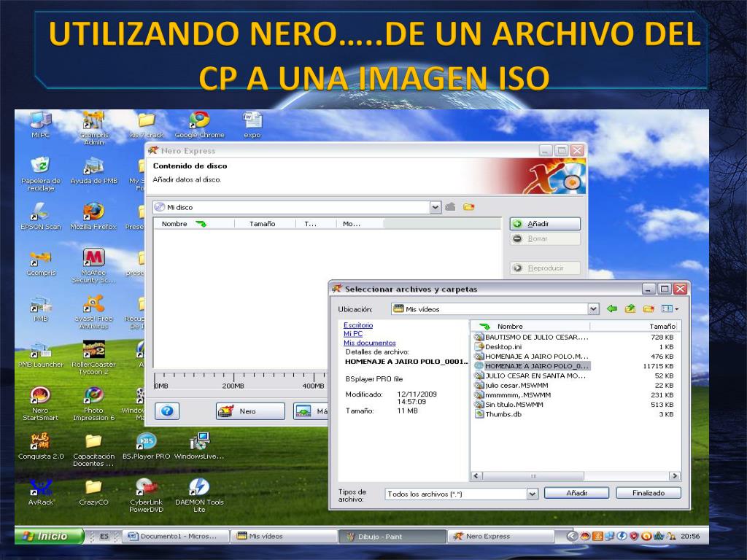Launch BS.Player PRO shortcut
Image resolution: width=747 pixels, height=560 pixels.
point(146,446)
